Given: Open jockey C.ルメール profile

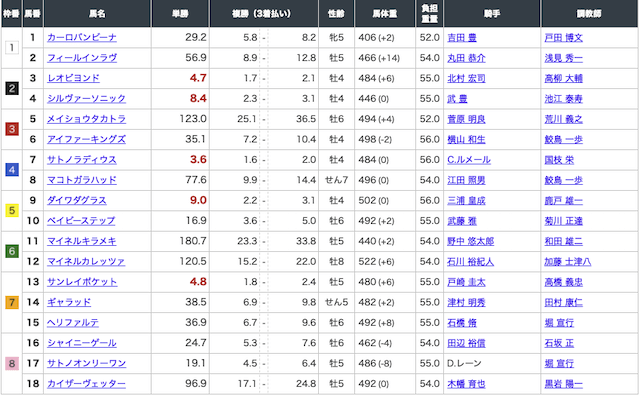Looking at the screenshot, I should [x=469, y=160].
